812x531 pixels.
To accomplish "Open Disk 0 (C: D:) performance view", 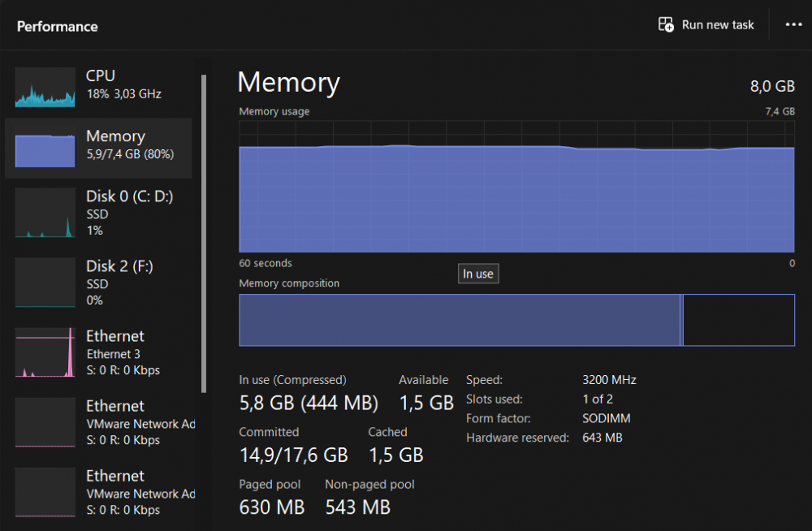I will [98, 214].
